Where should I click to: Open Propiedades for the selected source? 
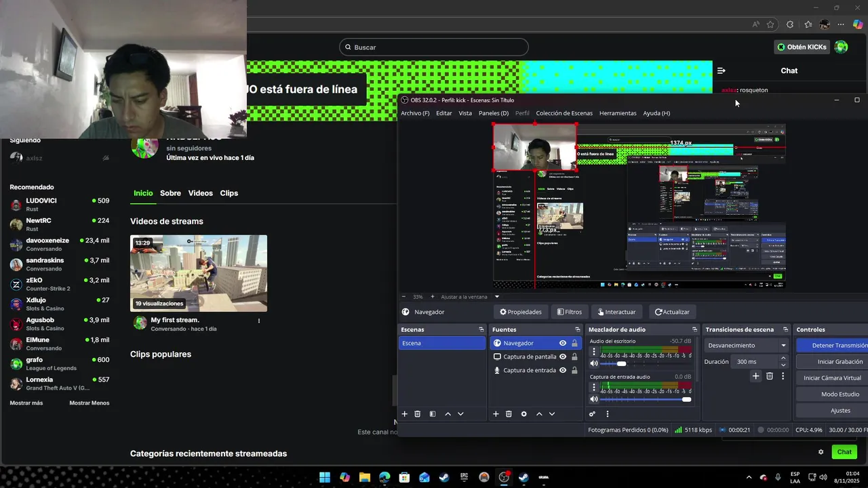(521, 312)
